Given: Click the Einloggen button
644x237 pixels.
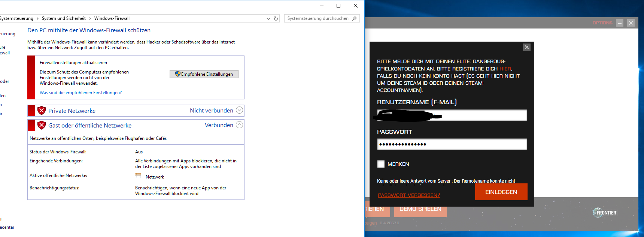Looking at the screenshot, I should point(501,192).
